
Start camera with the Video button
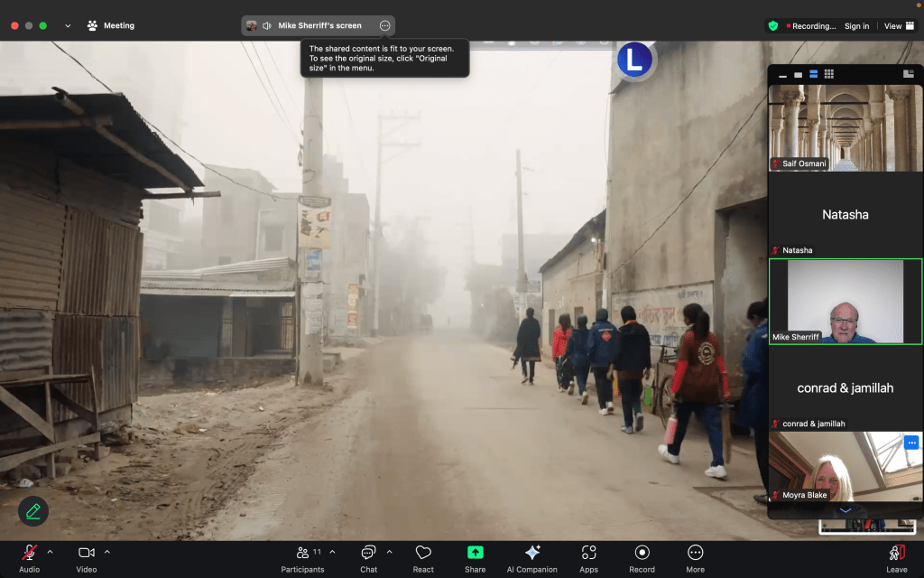click(87, 553)
